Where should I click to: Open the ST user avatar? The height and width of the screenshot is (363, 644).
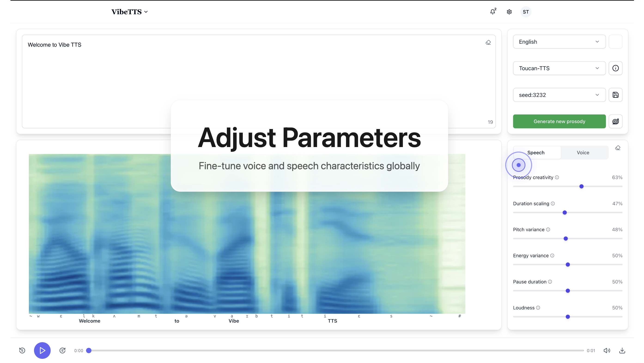coord(526,12)
